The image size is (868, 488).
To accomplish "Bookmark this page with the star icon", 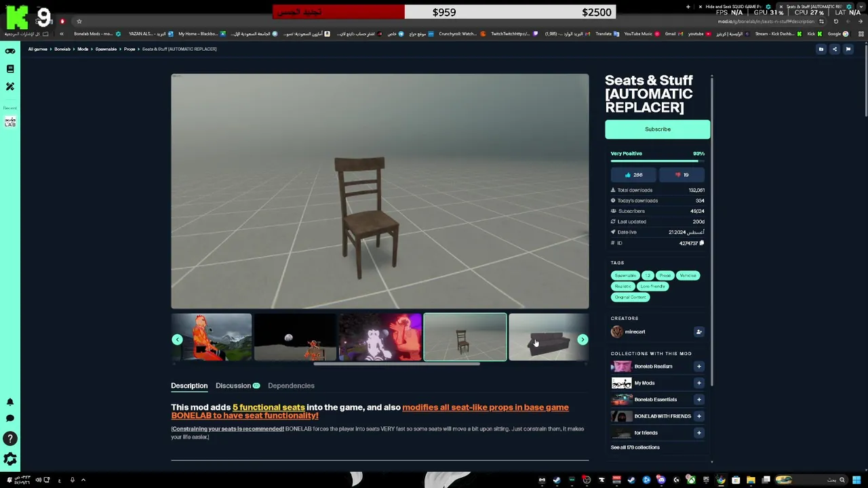I will click(79, 21).
